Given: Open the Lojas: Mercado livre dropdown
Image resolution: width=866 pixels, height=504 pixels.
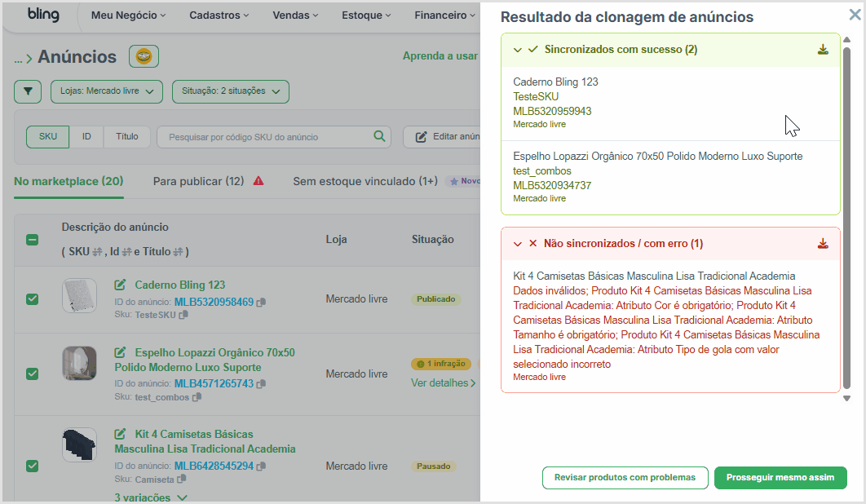Looking at the screenshot, I should (107, 91).
